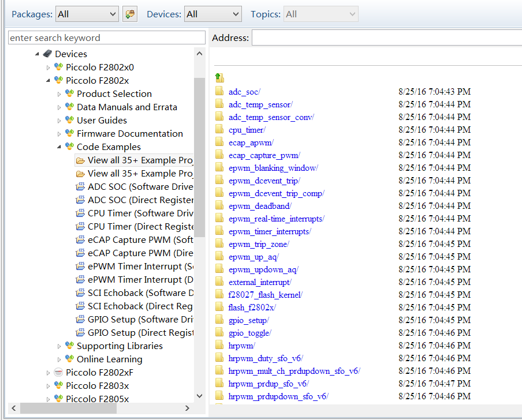Open epwm_deadband/ folder link
Image resolution: width=522 pixels, height=420 pixels.
[x=260, y=206]
